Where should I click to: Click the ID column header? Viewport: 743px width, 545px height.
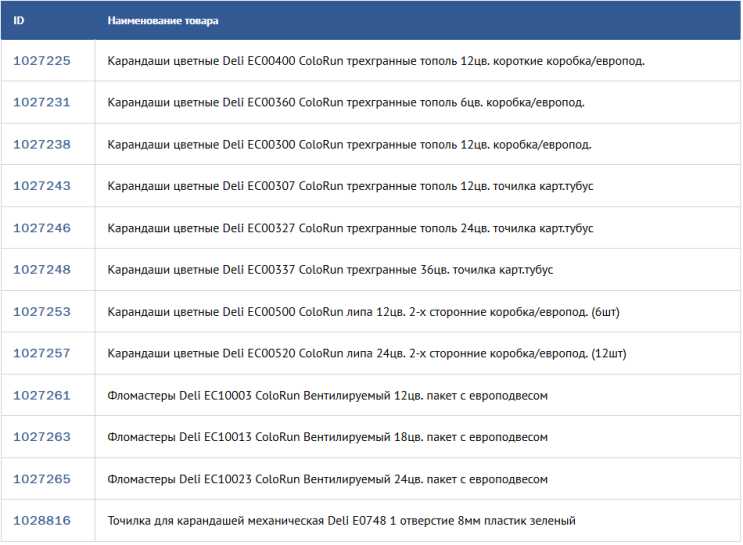click(18, 20)
